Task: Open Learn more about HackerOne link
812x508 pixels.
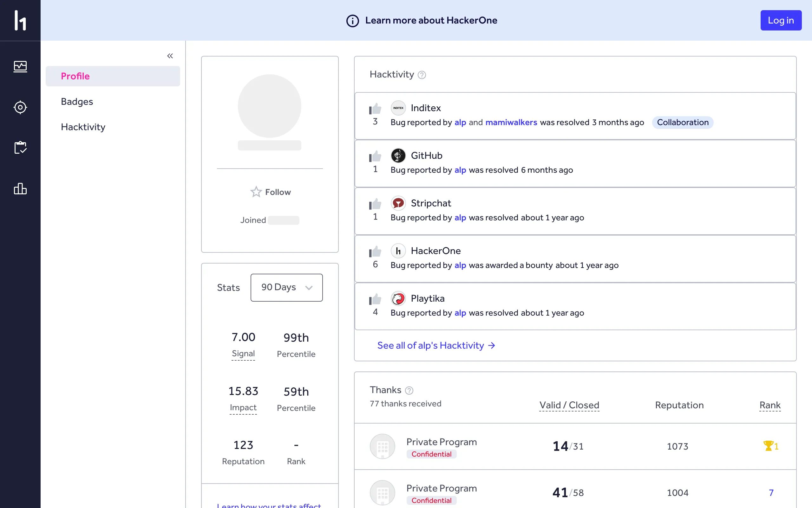Action: coord(431,21)
